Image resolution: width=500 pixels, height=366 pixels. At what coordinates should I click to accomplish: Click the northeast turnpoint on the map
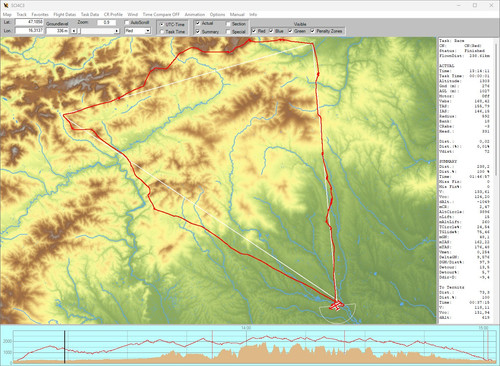[x=313, y=43]
